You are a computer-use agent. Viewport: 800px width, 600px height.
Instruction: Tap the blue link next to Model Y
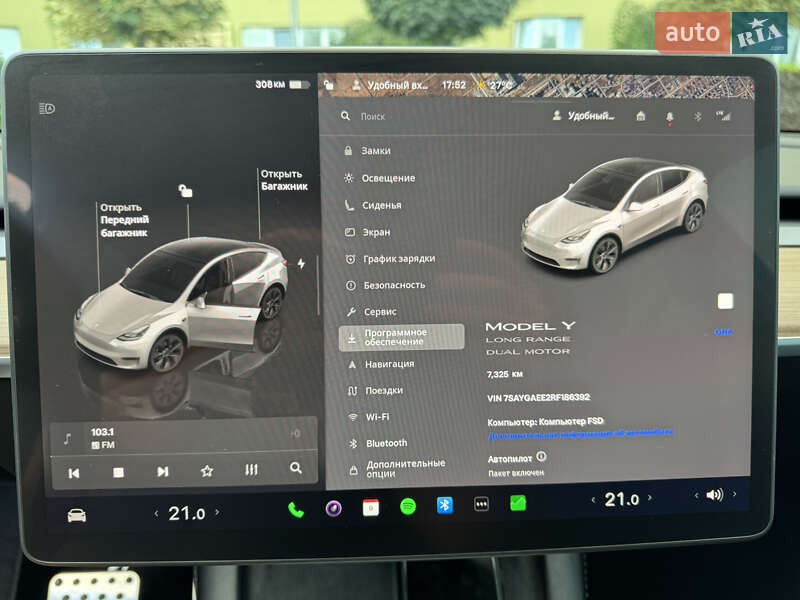[723, 332]
